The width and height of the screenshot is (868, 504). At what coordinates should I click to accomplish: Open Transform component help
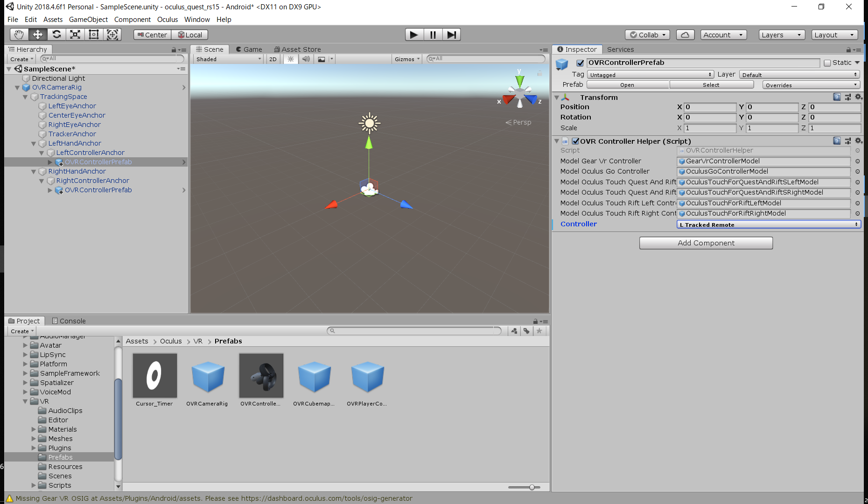(837, 97)
